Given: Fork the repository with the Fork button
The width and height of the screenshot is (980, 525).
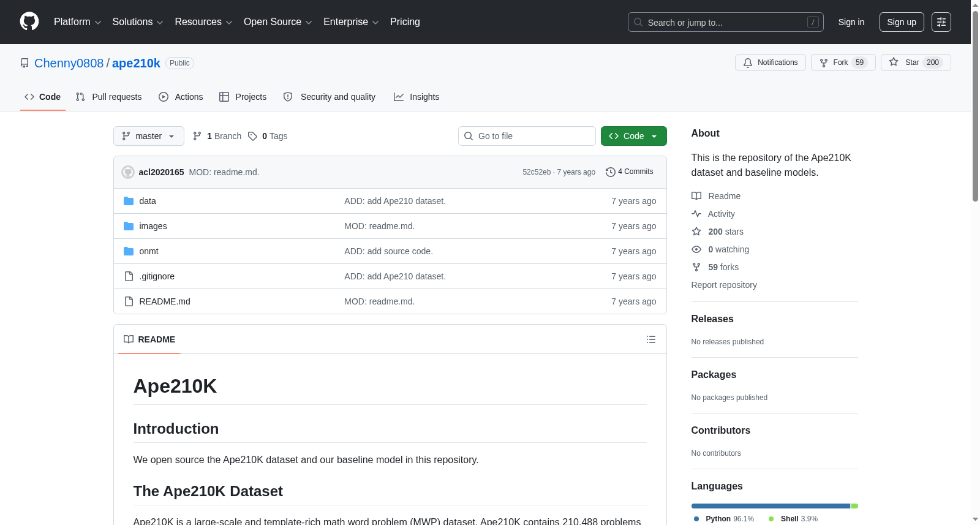Looking at the screenshot, I should [x=843, y=62].
